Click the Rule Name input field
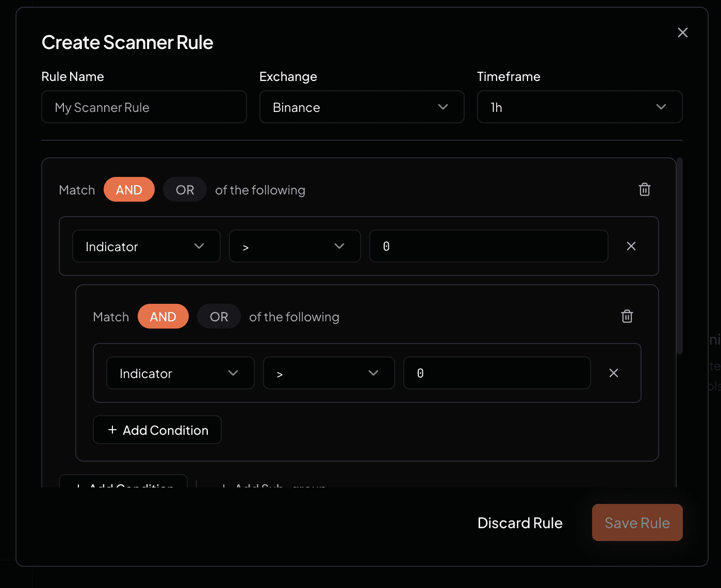The height and width of the screenshot is (588, 721). click(x=144, y=107)
